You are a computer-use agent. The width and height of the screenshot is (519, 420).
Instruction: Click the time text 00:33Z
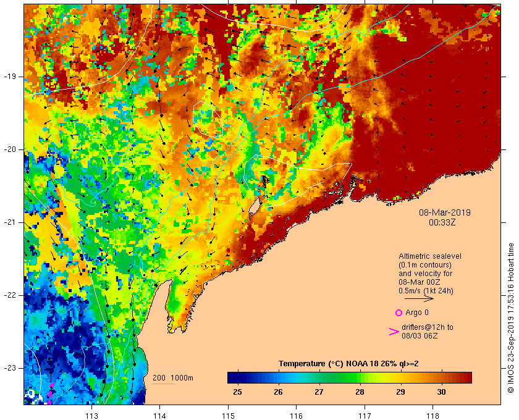(442, 222)
